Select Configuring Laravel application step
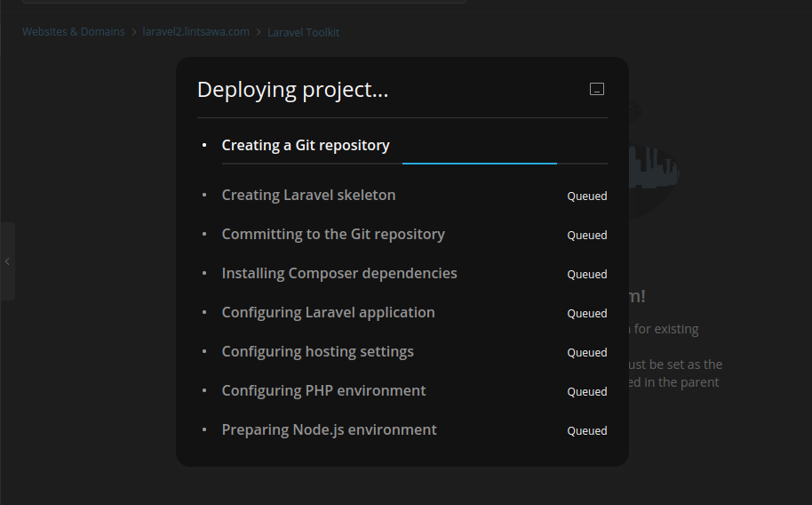Image resolution: width=812 pixels, height=505 pixels. pyautogui.click(x=329, y=313)
